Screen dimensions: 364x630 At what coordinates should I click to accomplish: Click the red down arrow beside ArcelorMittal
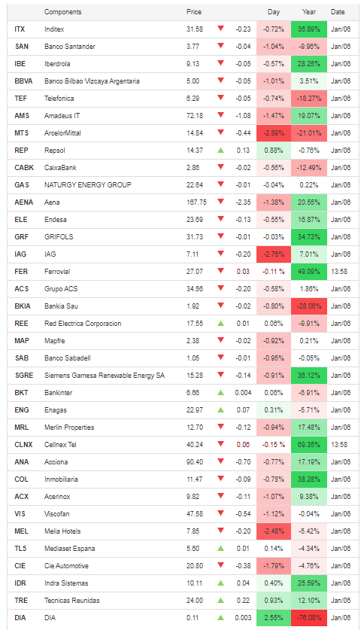pyautogui.click(x=220, y=132)
